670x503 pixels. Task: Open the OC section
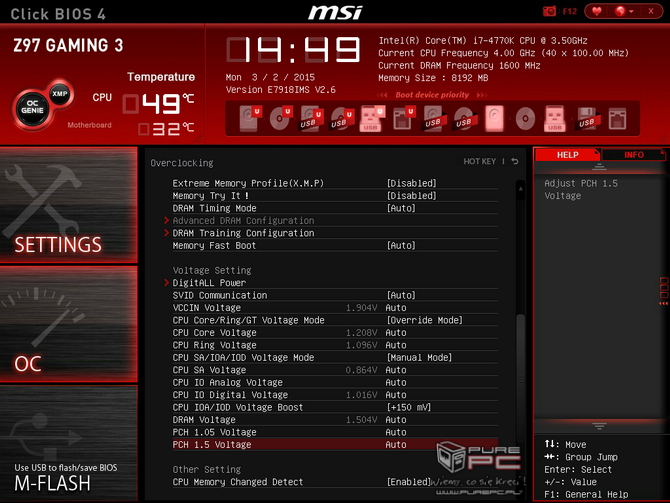point(69,324)
